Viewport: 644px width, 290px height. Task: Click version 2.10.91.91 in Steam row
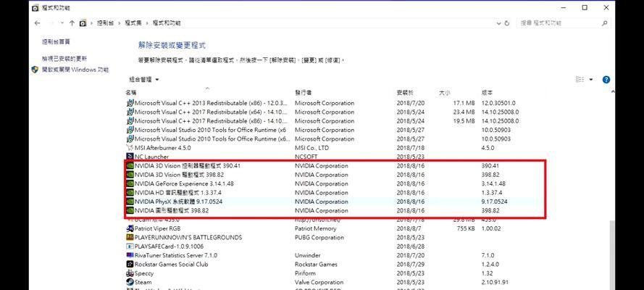[x=495, y=282]
